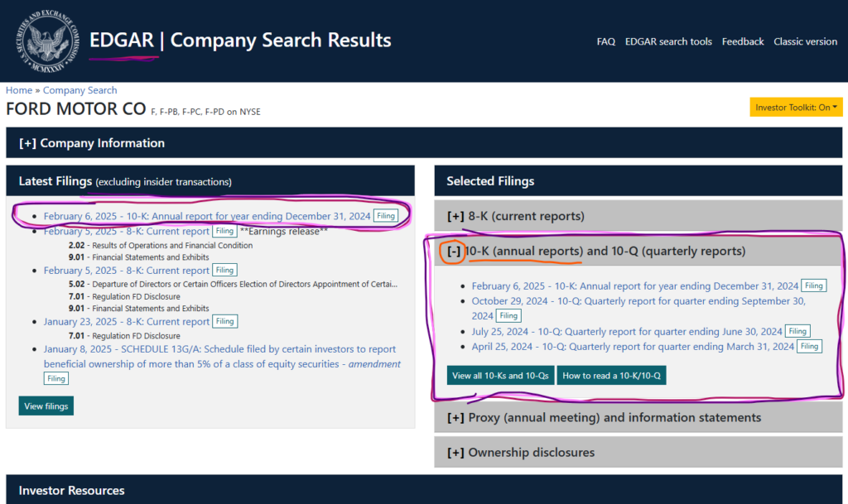Click Filing badge for Departure of Directors 8-K
This screenshot has width=848, height=504.
point(224,270)
